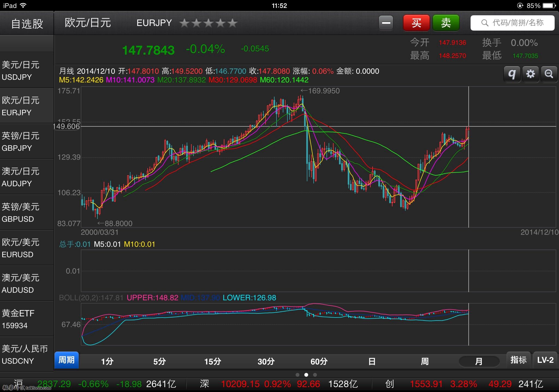The width and height of the screenshot is (559, 392).
Task: Select 欧元/美元 EURUSD in watchlist
Action: point(27,248)
